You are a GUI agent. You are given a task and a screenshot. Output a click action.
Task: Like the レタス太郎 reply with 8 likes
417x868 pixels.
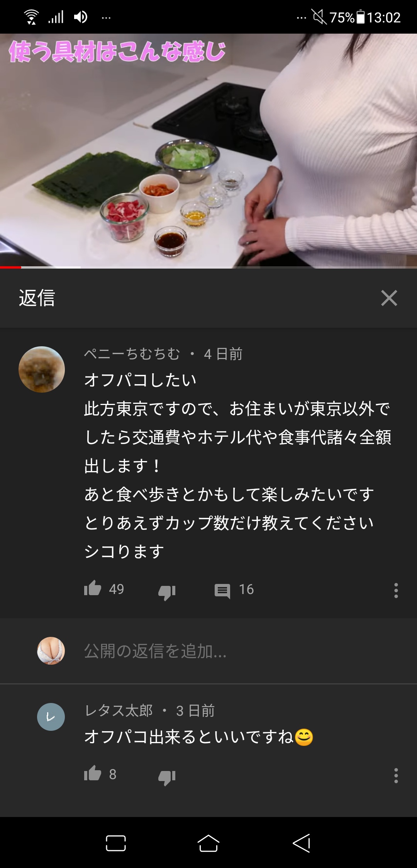pyautogui.click(x=93, y=774)
